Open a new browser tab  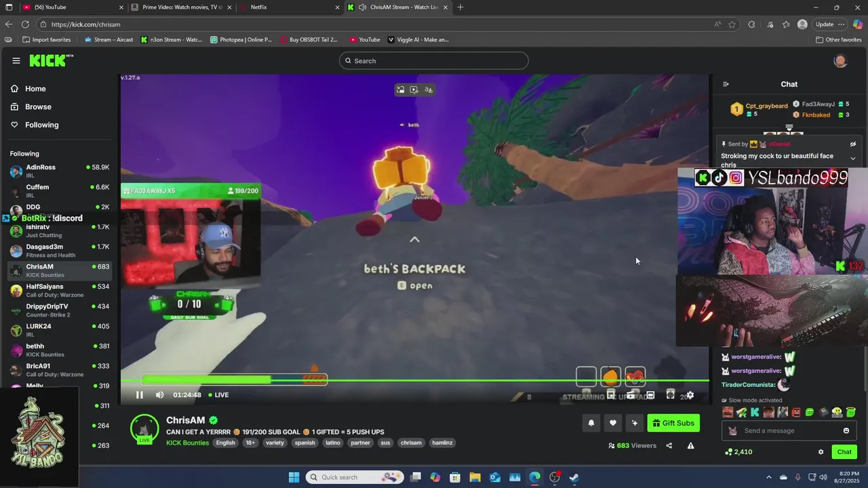460,7
